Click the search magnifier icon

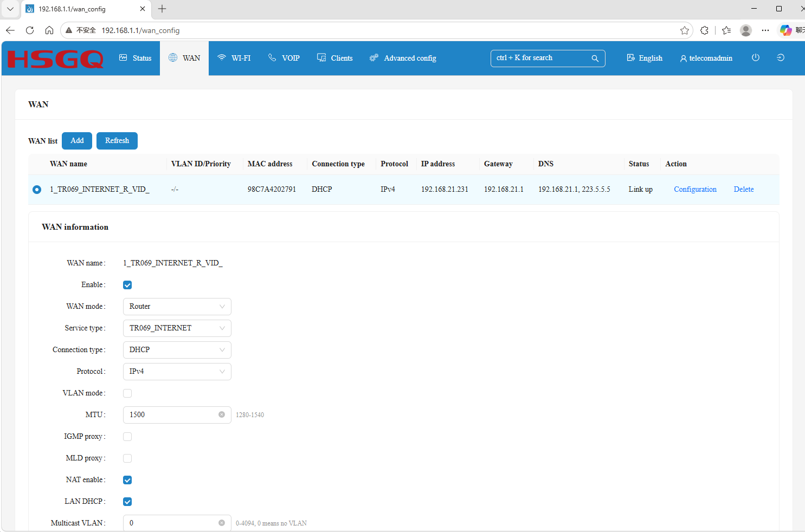tap(595, 59)
